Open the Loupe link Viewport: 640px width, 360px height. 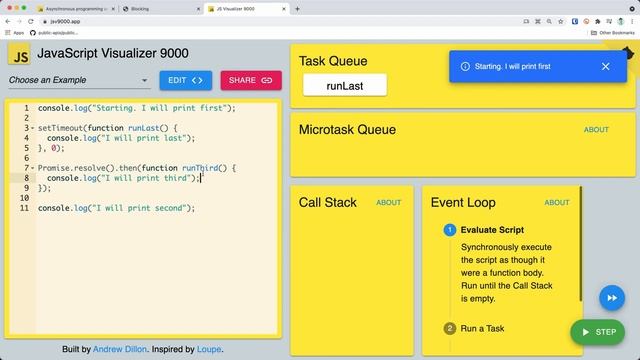click(209, 349)
